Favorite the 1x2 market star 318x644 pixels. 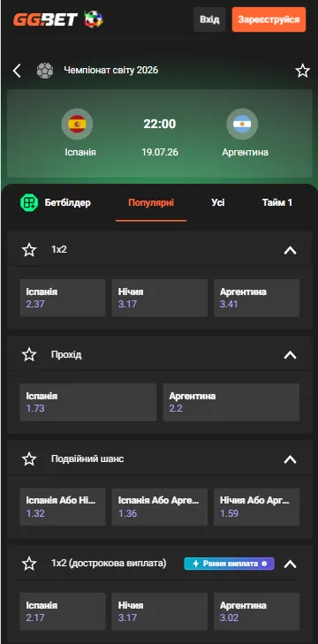point(29,250)
